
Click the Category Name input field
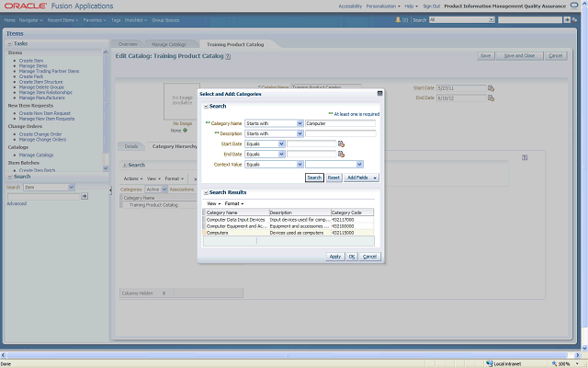[x=340, y=122]
